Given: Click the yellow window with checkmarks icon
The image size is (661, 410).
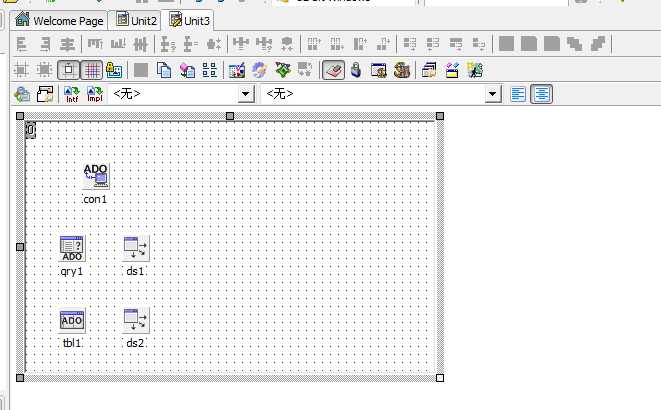Looking at the screenshot, I should 452,70.
